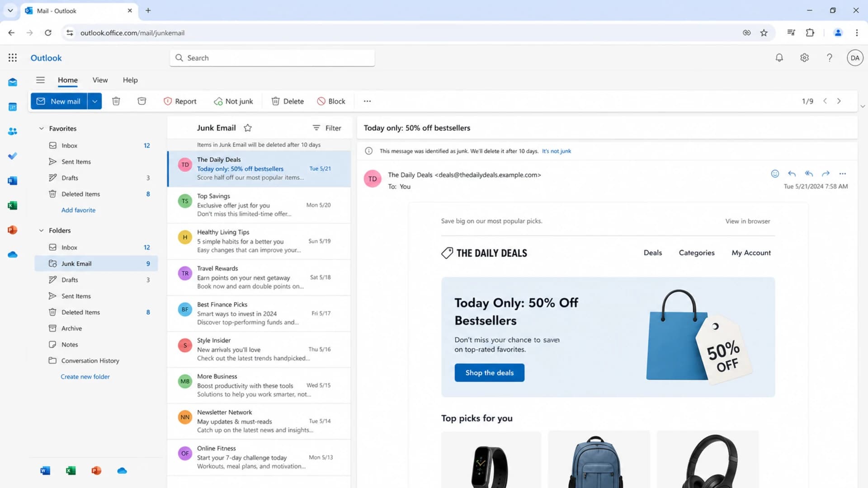Open browser tab search dropdown
This screenshot has width=868, height=488.
pos(10,10)
